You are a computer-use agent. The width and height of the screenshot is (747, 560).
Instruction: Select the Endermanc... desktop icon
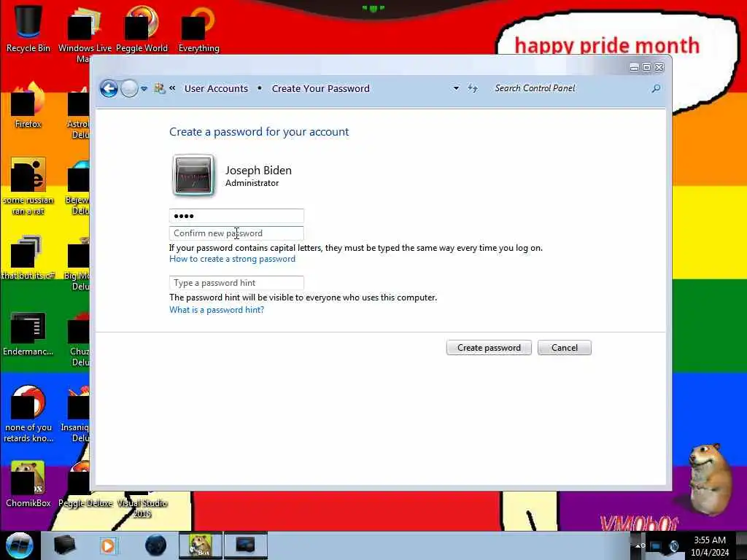point(28,333)
